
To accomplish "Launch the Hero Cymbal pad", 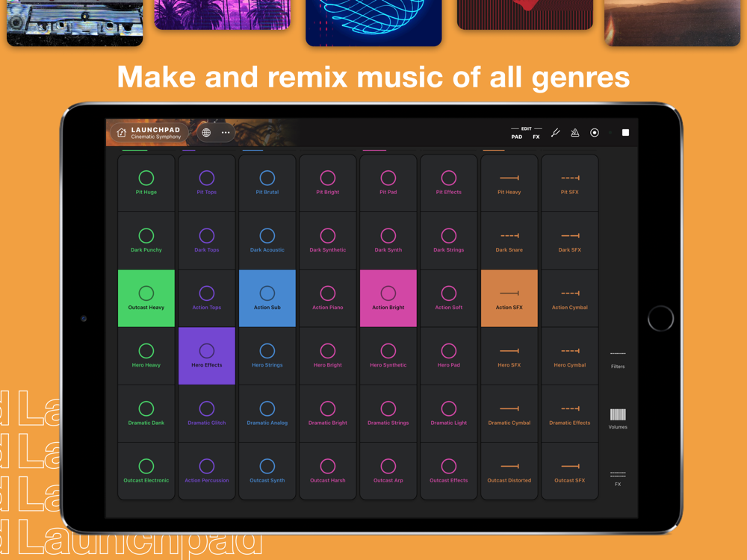I will (x=570, y=355).
